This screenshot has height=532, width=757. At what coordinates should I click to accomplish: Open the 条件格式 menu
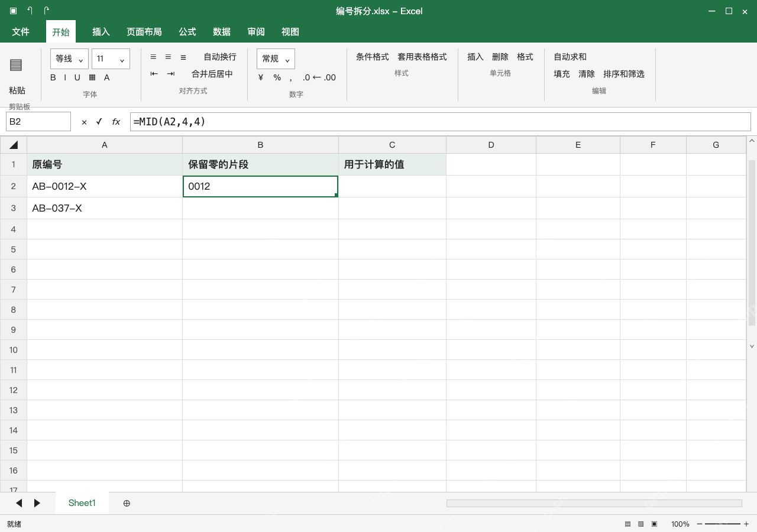click(373, 57)
